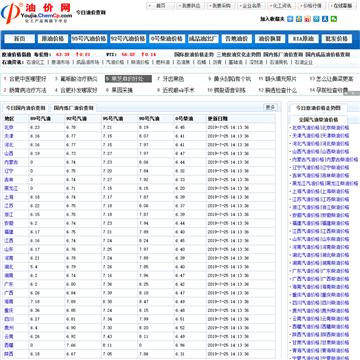
Task: Open ad link 1 合肥中医哪里好
Action: pos(27,79)
